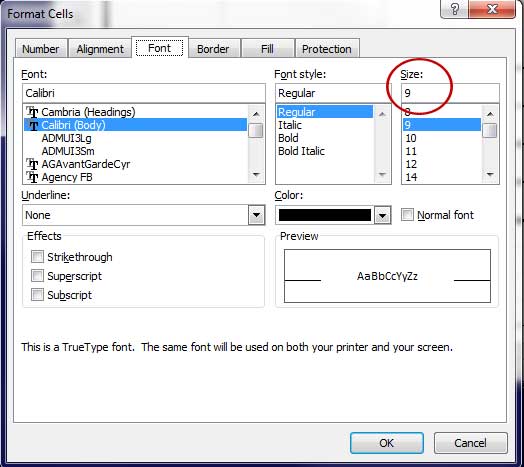Select size 11 in list
This screenshot has width=524, height=467.
[442, 151]
